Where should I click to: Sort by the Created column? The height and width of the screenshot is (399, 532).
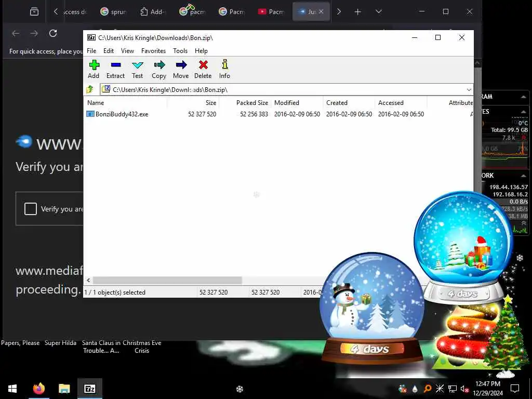pos(349,103)
